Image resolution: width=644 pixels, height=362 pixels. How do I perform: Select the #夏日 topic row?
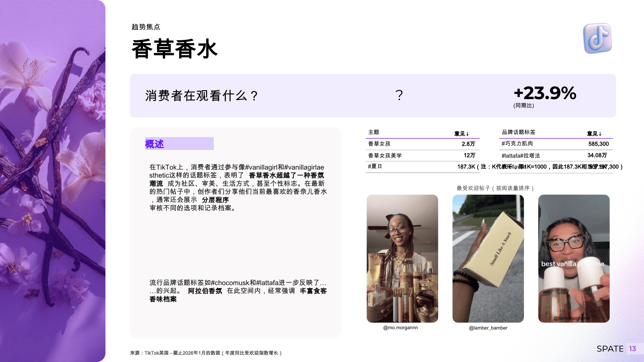point(375,166)
